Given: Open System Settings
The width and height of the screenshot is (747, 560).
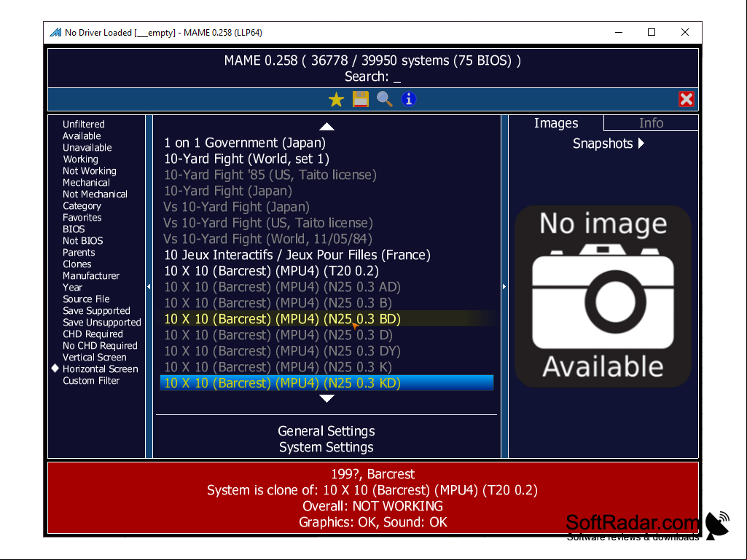Looking at the screenshot, I should click(326, 447).
